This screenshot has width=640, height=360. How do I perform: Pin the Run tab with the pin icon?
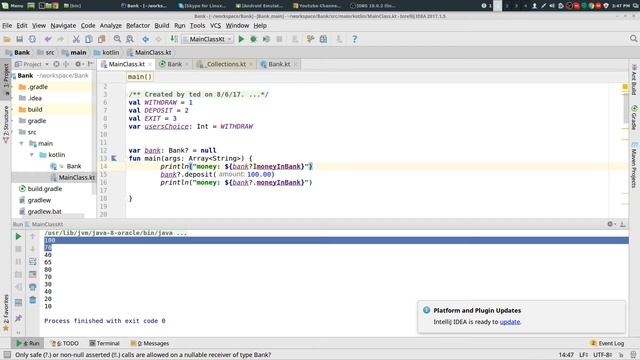[18, 318]
